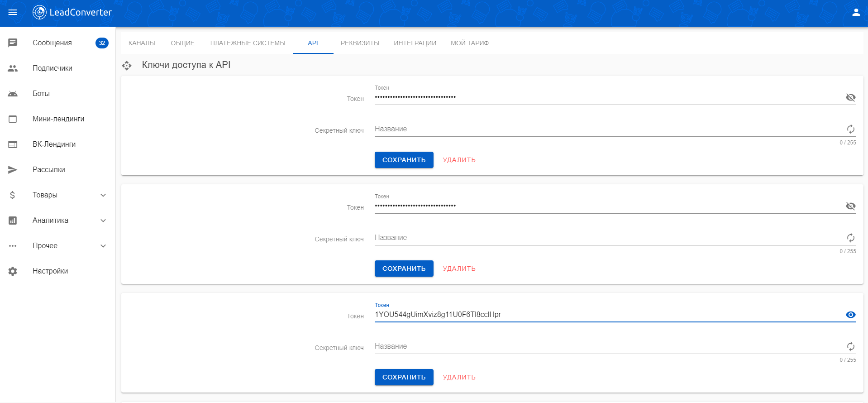Regenerate secret key in third API card
Image resolution: width=868 pixels, height=403 pixels.
click(850, 346)
